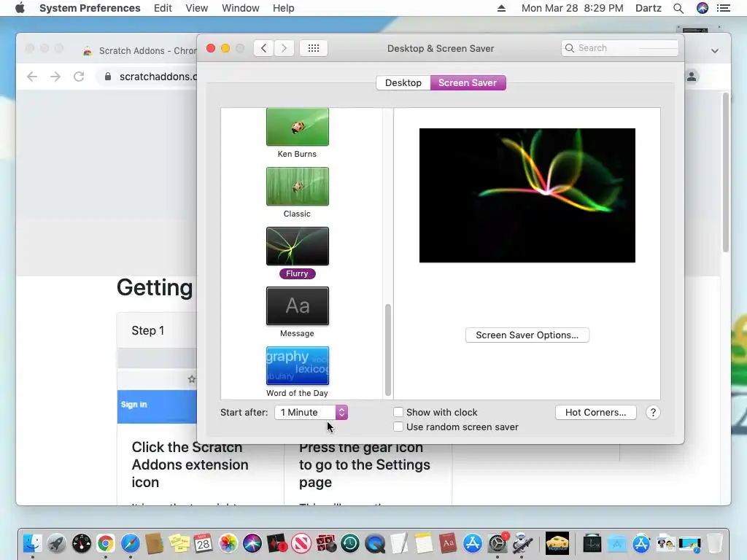Click the screen saver list scrollbar
The image size is (747, 560).
pyautogui.click(x=388, y=349)
